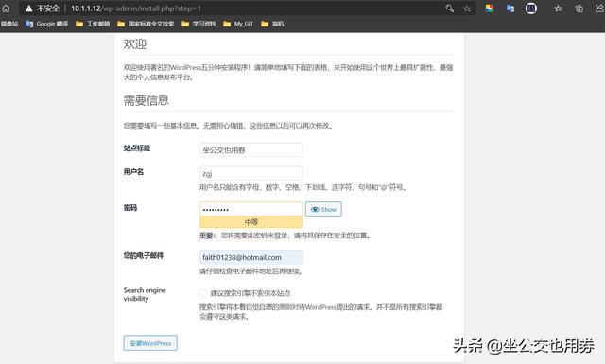
Task: Check the search engine visibility checkbox
Action: (x=203, y=293)
